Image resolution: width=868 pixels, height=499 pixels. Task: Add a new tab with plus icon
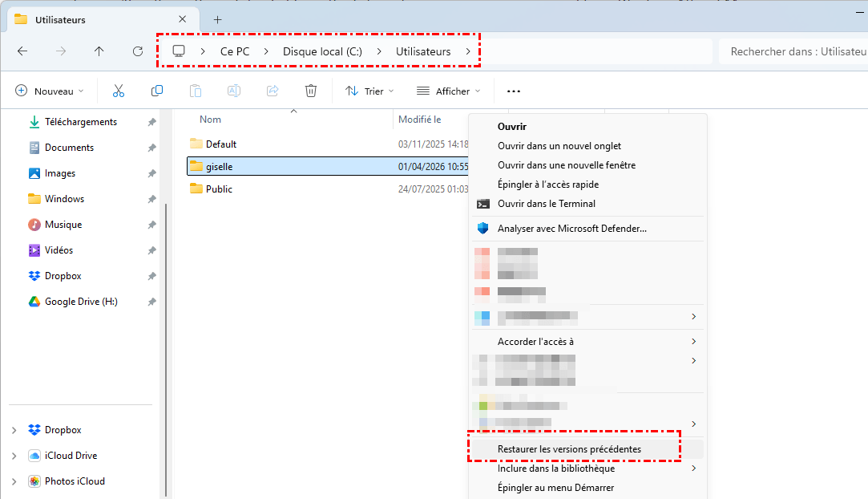click(x=217, y=19)
